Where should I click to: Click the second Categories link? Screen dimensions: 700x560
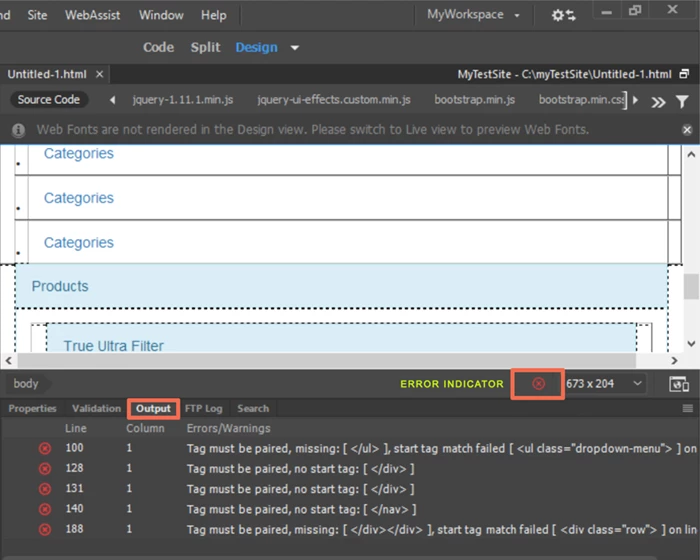(x=79, y=198)
